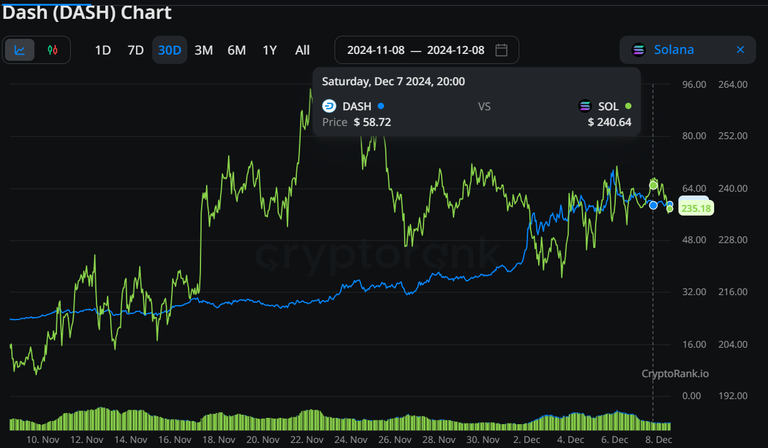Click the SOL price $ 240.64
This screenshot has width=768, height=448.
609,122
